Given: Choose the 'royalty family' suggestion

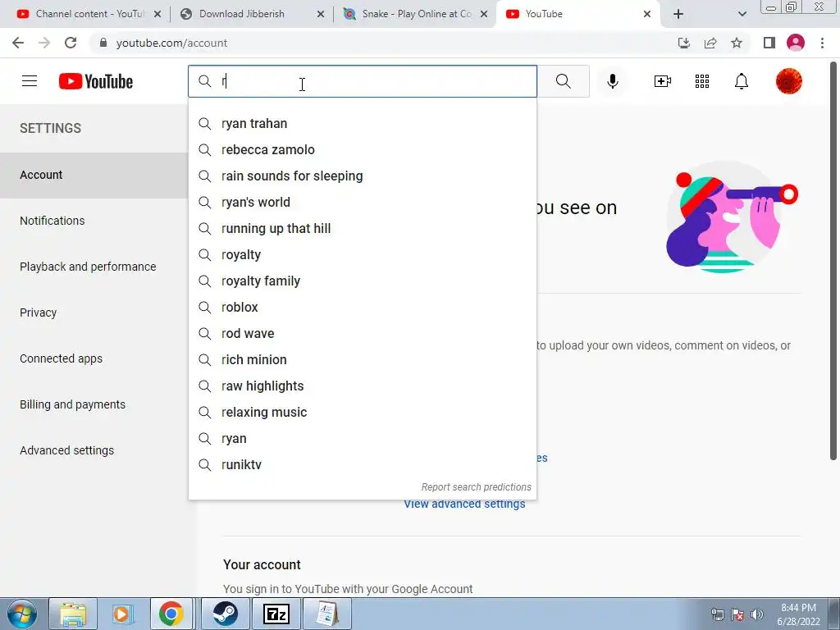Looking at the screenshot, I should pyautogui.click(x=362, y=281).
